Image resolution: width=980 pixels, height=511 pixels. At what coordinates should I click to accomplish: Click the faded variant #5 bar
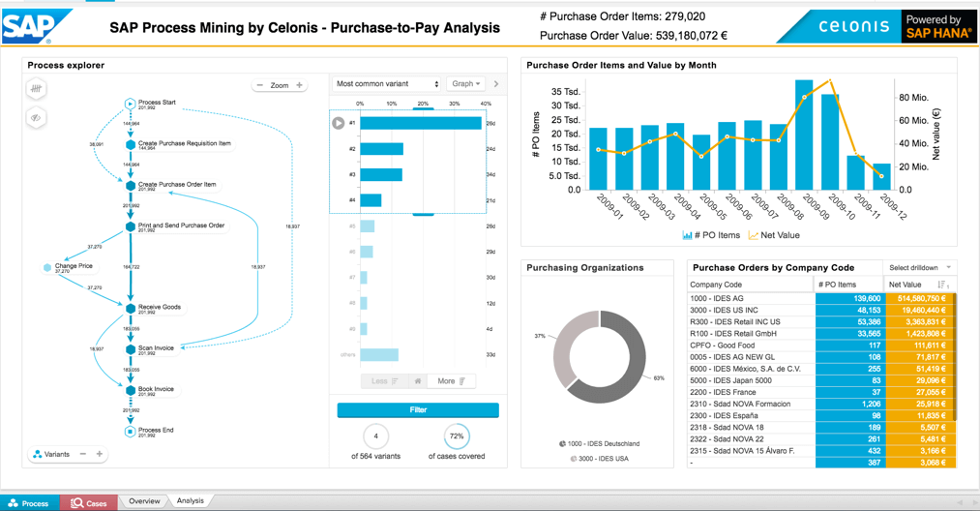pos(367,226)
